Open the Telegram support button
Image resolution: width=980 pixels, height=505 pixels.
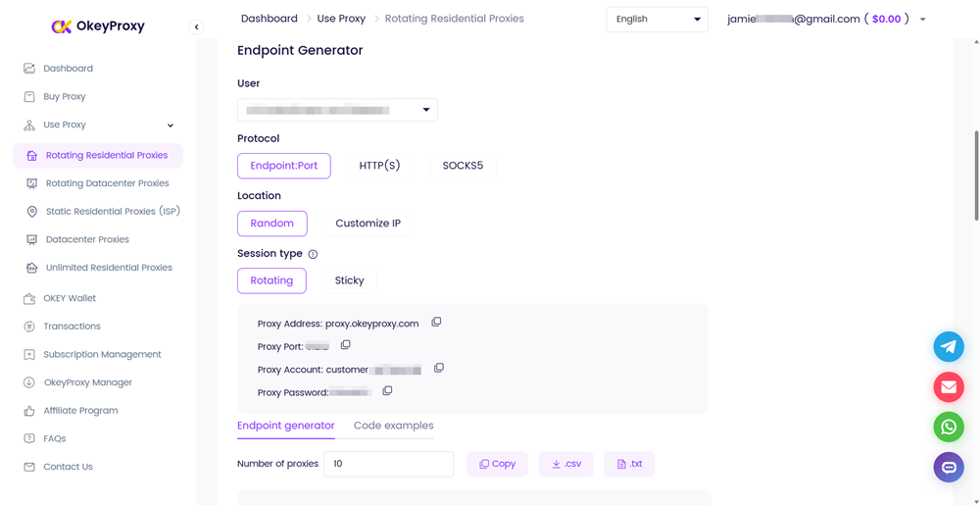click(x=949, y=347)
